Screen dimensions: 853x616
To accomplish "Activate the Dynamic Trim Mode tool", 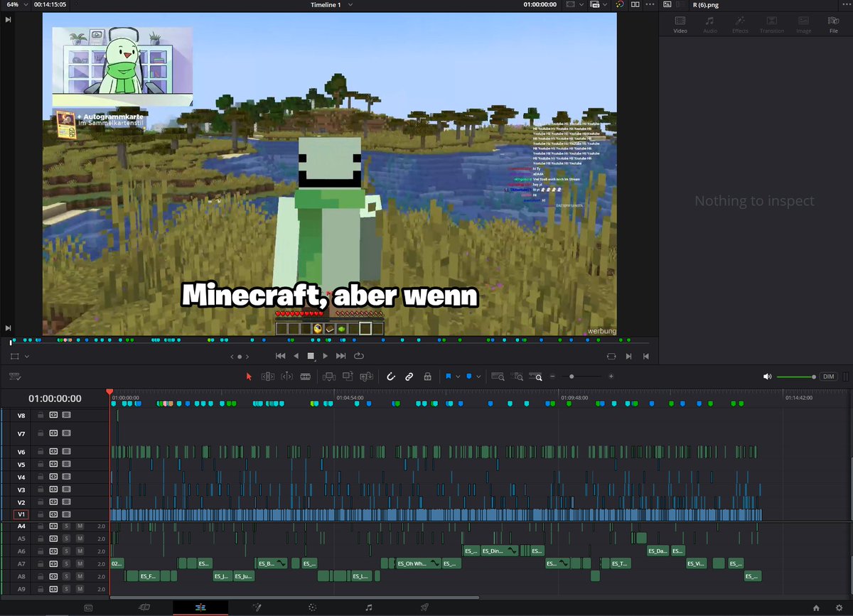I will pyautogui.click(x=287, y=377).
